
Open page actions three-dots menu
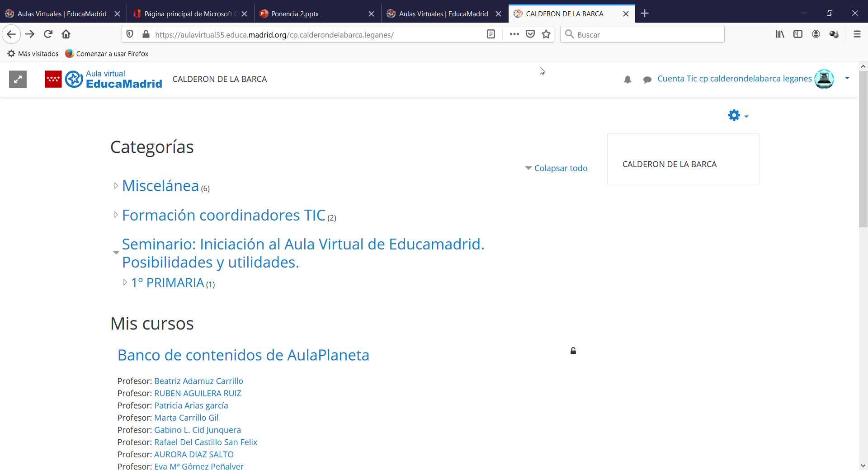point(514,34)
